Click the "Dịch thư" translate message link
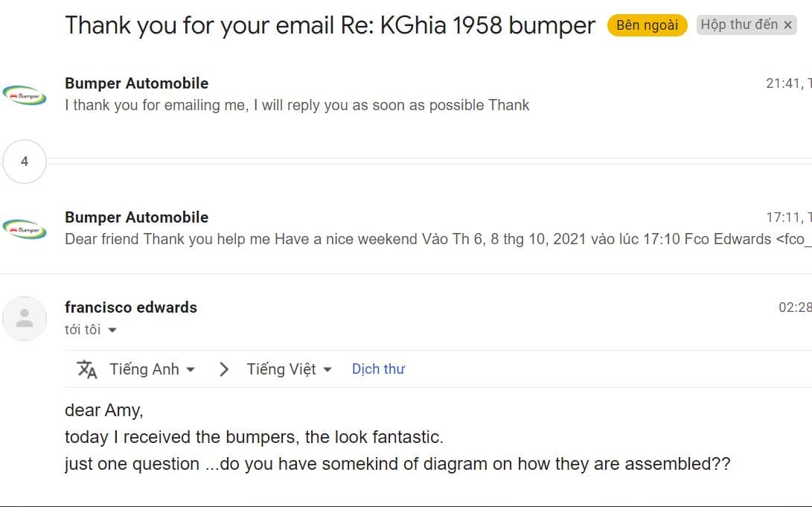812x507 pixels. tap(378, 369)
